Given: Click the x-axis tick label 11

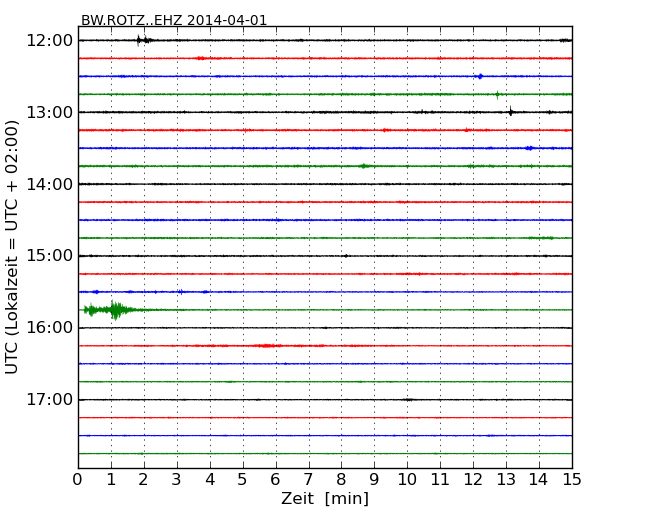Looking at the screenshot, I should click(440, 480).
